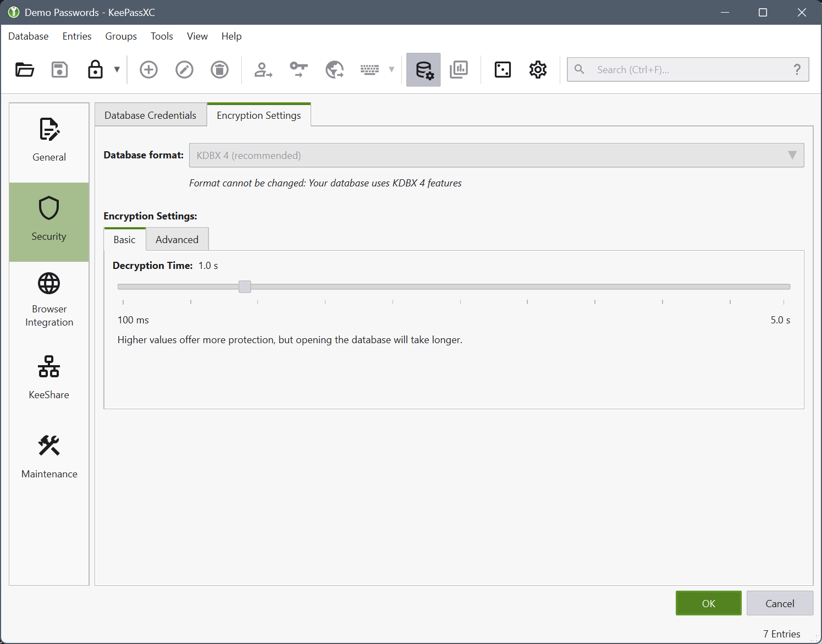Image resolution: width=822 pixels, height=644 pixels.
Task: Click the Decryption Time slider handle
Action: coord(245,287)
